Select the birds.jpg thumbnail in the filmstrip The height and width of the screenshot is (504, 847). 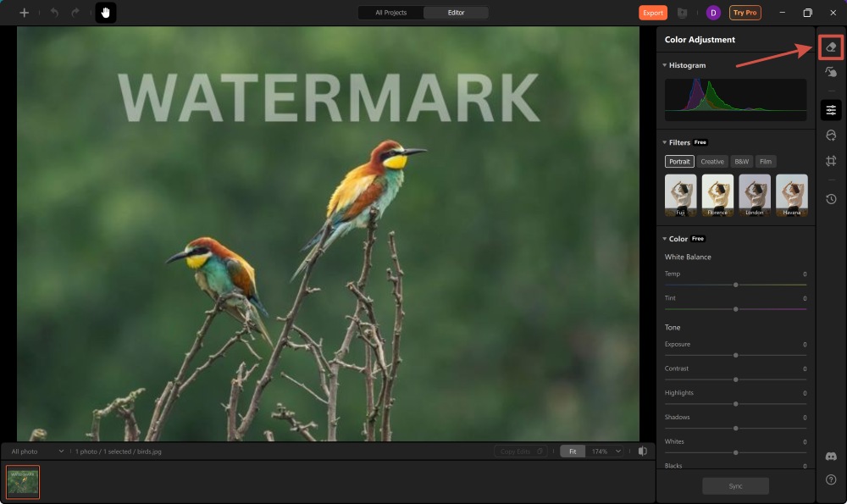tap(23, 480)
